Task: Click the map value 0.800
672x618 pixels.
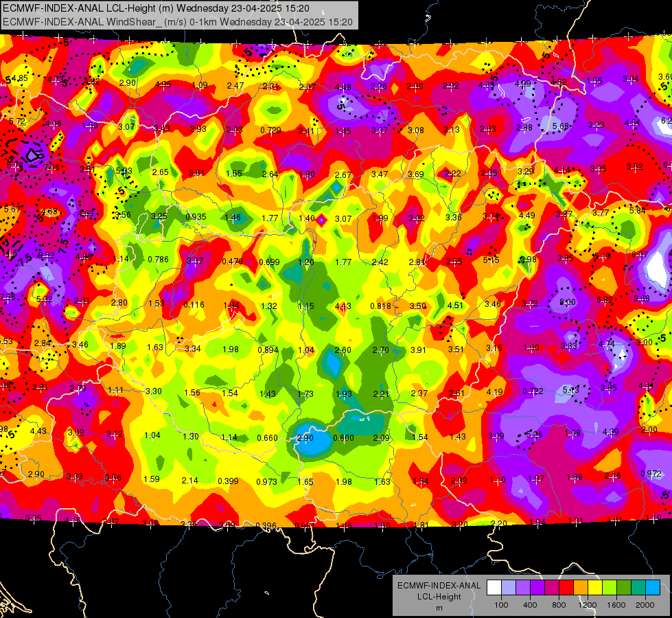Action: coord(343,438)
